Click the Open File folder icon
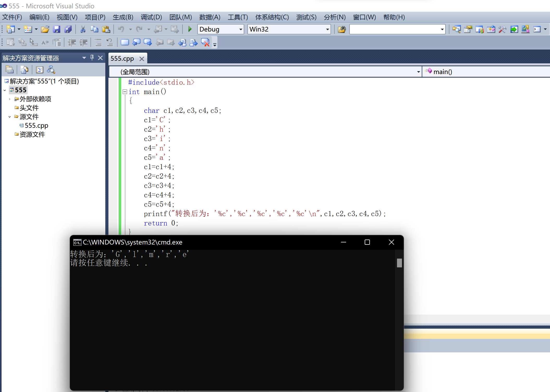This screenshot has width=550, height=392. tap(45, 29)
